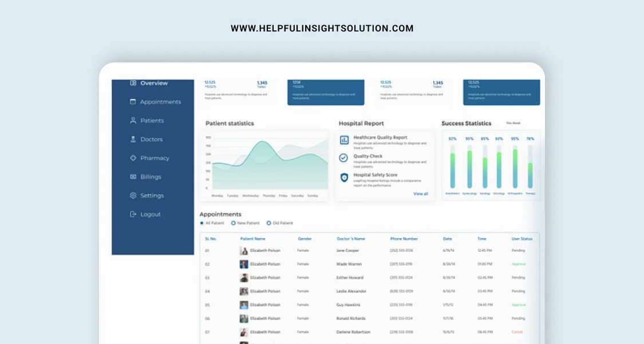Click the Wednesday label on the Patient statistics chart
The height and width of the screenshot is (344, 644).
[251, 196]
